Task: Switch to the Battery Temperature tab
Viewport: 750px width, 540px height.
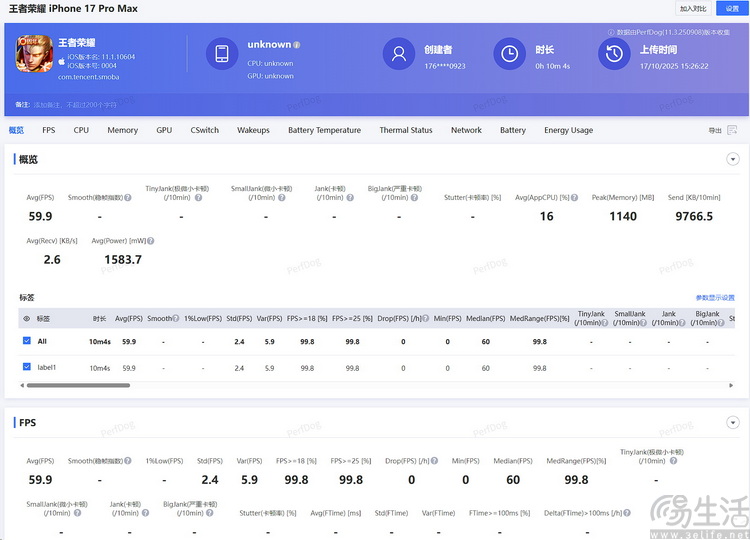Action: click(324, 130)
